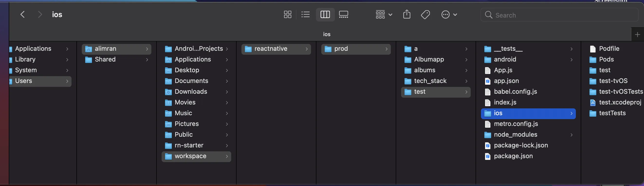Go back with the back arrow

pyautogui.click(x=22, y=15)
